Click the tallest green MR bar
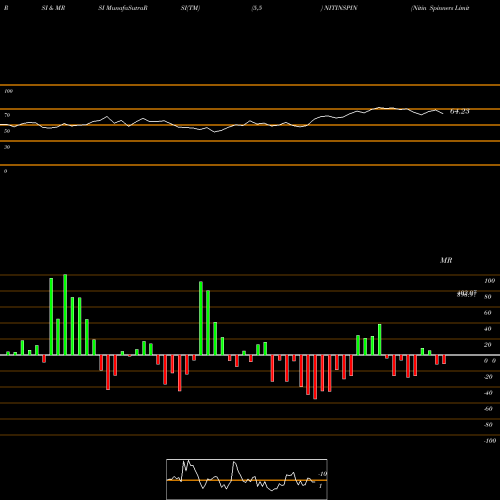Screen dimensions: 500x500 coord(65,315)
